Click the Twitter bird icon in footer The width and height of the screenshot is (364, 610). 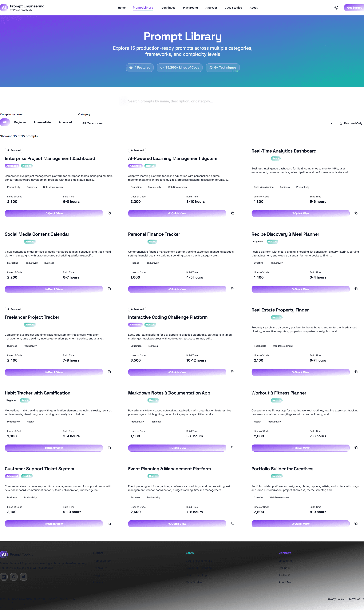(24, 577)
